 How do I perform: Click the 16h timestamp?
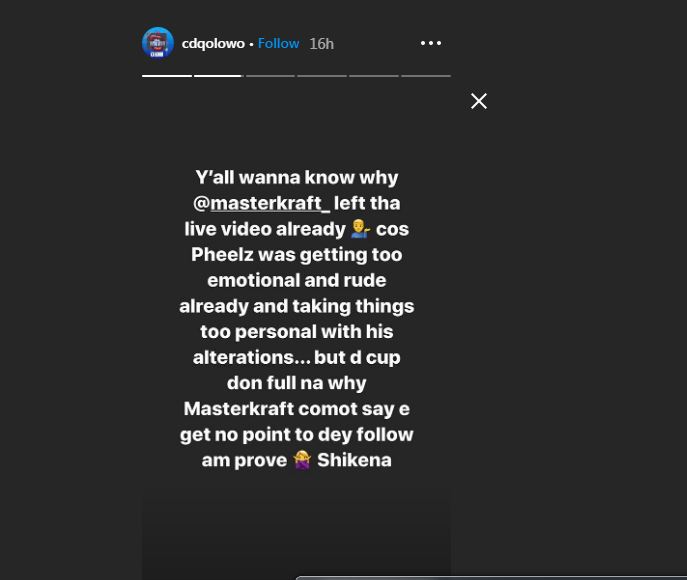coord(321,43)
